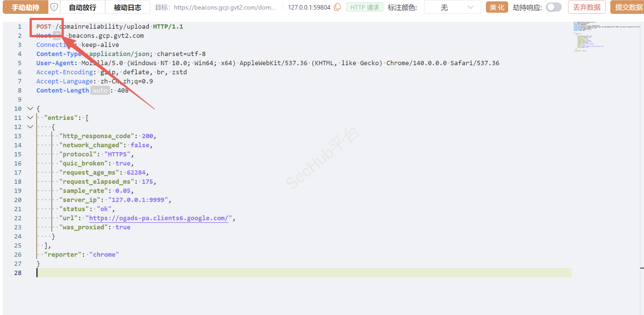Open the 被动日志 tab
Viewport: 644px width, 315px height.
128,7
